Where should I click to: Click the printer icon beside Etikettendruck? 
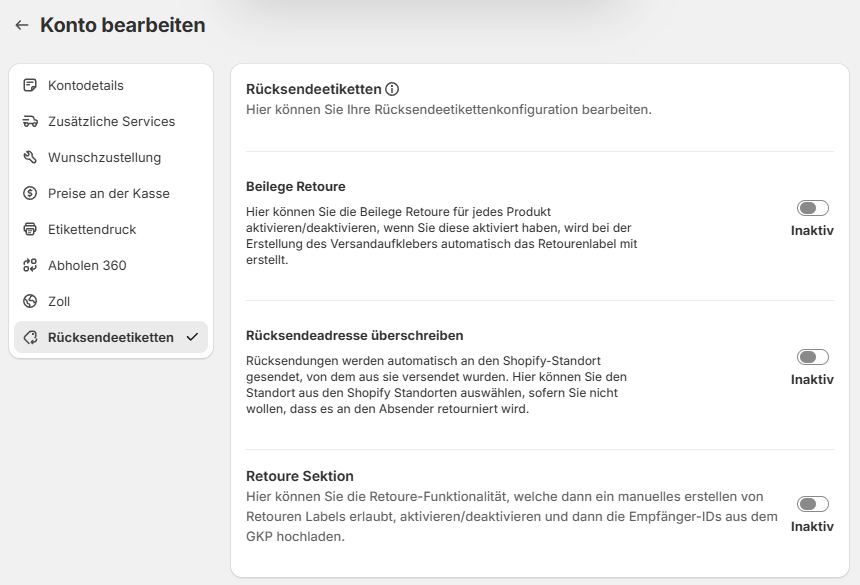click(x=30, y=229)
